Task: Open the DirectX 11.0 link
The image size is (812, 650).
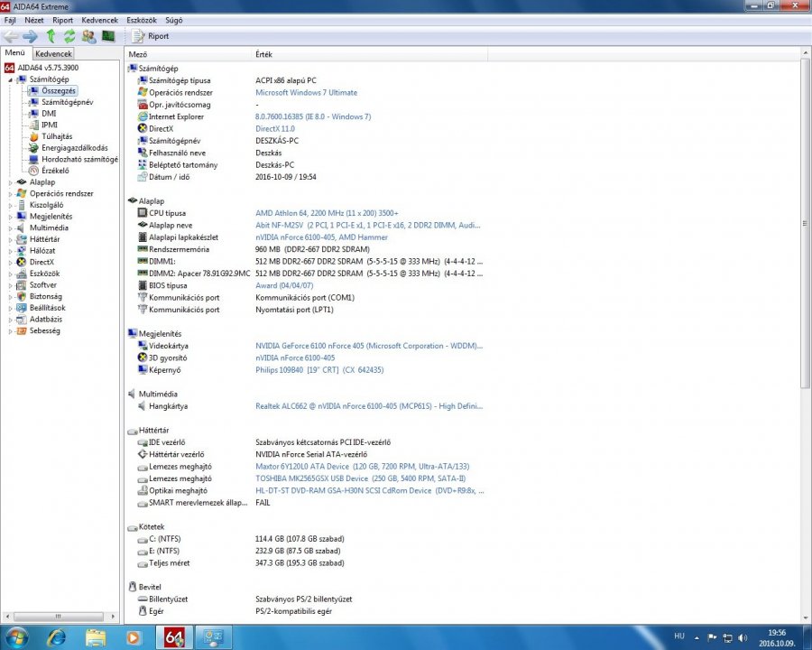Action: point(275,128)
